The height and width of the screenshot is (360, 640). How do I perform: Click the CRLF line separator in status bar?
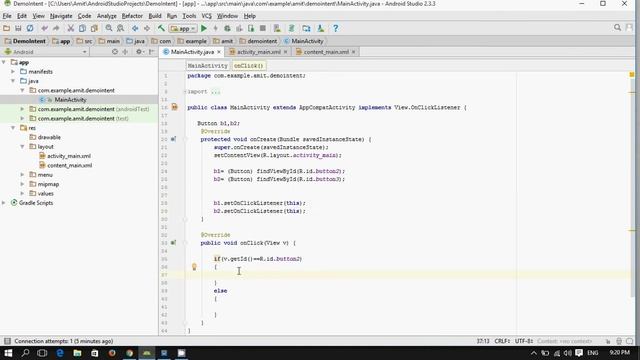[x=502, y=341]
